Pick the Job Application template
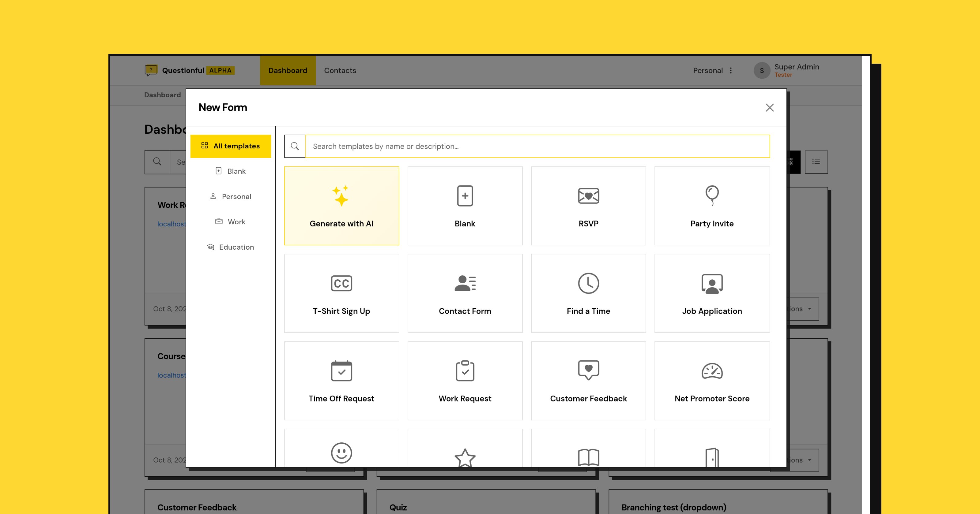 point(712,293)
